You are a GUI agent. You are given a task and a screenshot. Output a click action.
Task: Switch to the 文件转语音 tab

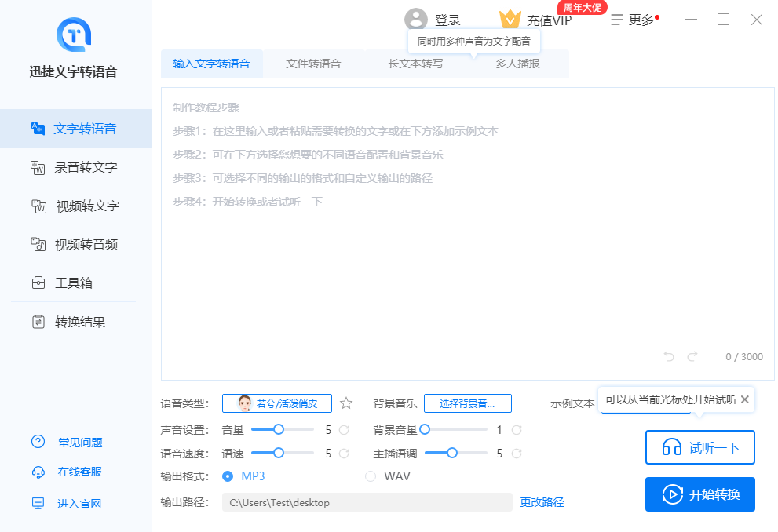pyautogui.click(x=313, y=64)
